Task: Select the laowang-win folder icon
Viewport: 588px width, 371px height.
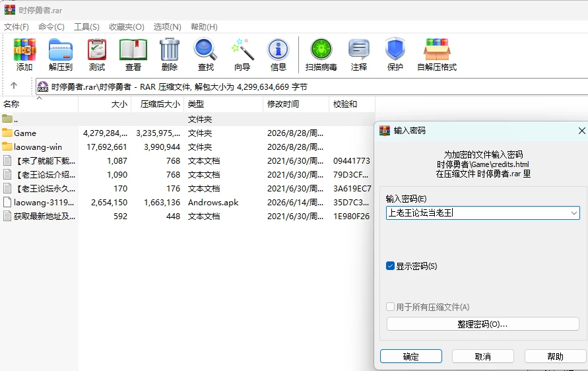Action: point(7,147)
